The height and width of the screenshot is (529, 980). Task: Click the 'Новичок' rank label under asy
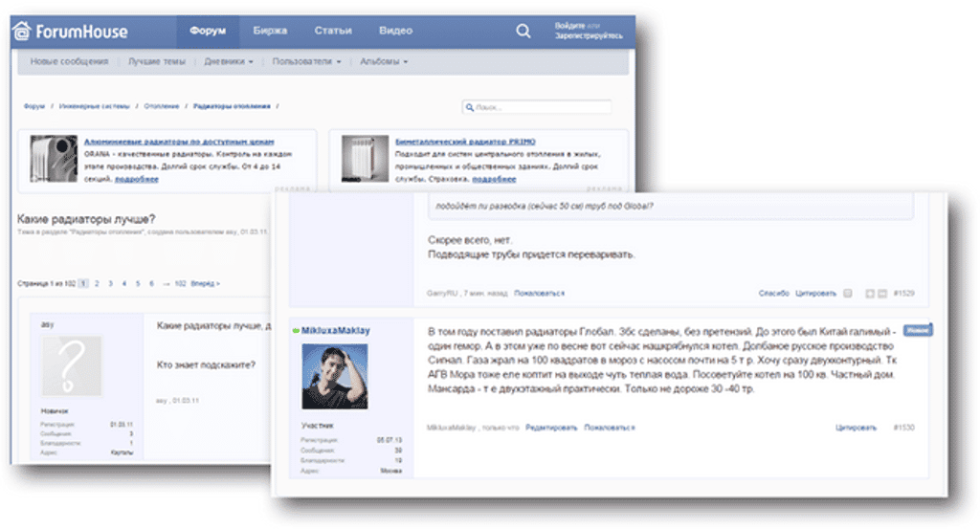[x=55, y=411]
